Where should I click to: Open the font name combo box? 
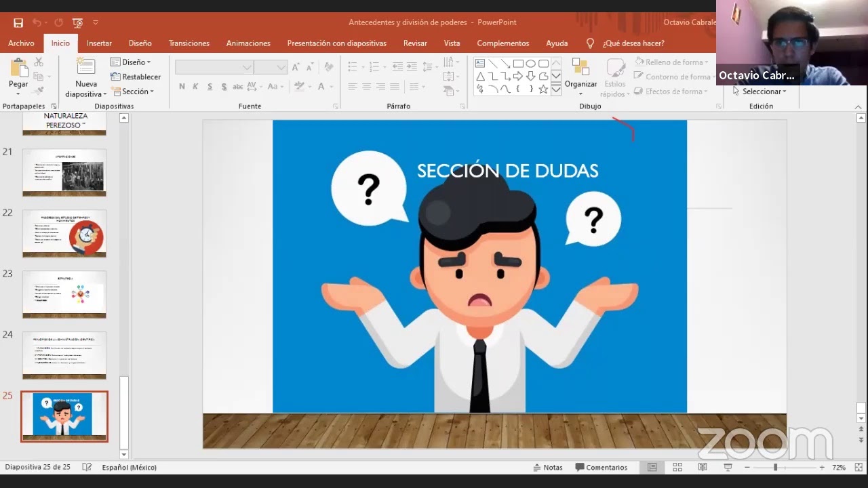(214, 67)
